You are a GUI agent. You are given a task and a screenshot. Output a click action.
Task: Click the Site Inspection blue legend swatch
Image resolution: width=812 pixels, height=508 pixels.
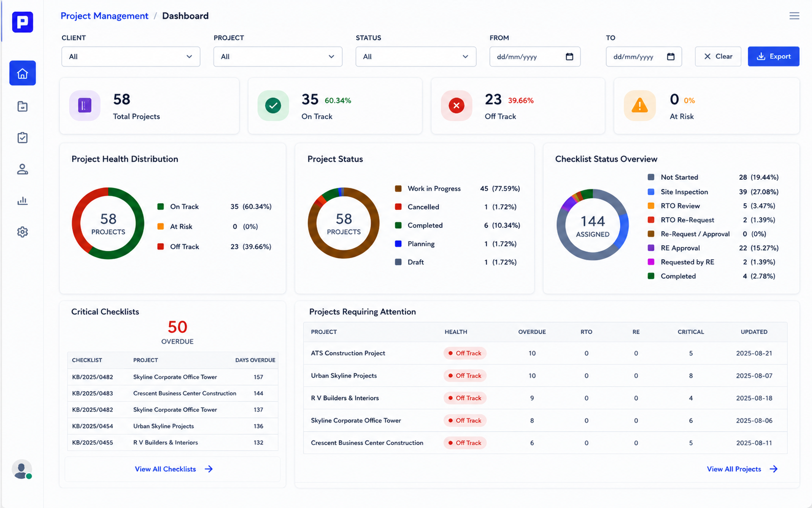pos(651,192)
